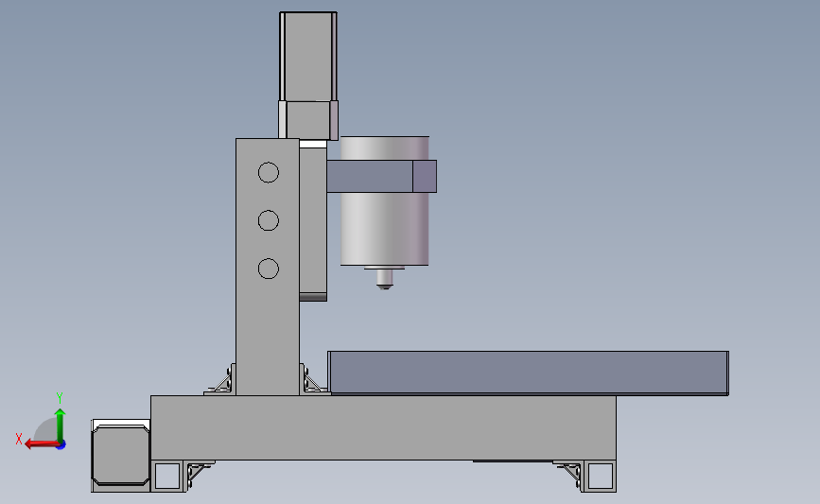This screenshot has width=820, height=504.
Task: Select the corner bracket left of the column
Action: pos(221,380)
